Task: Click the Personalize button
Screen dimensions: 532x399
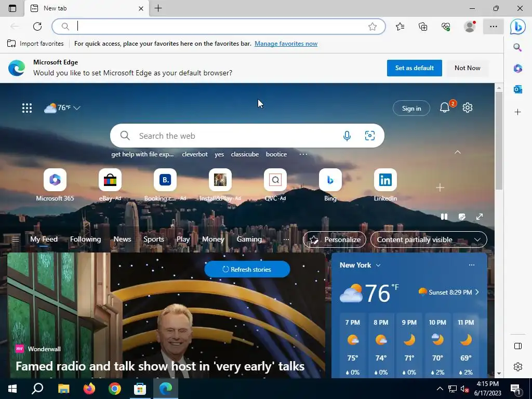Action: tap(335, 240)
